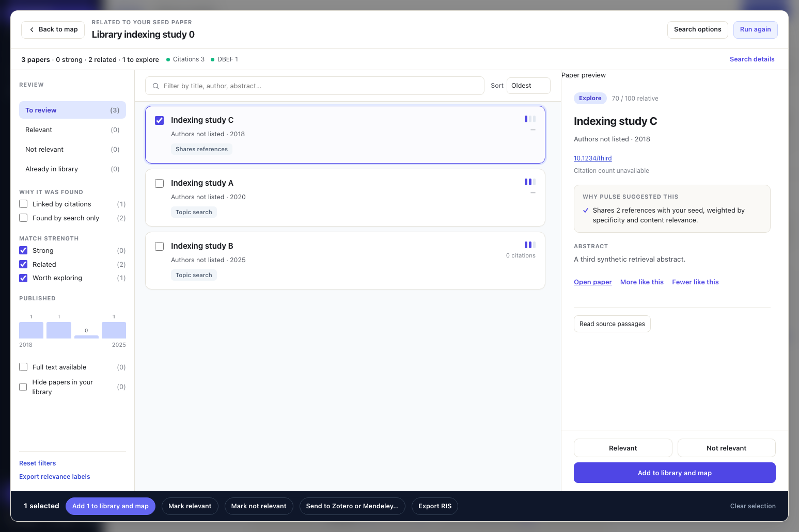Click Mark relevant in bottom bar
Image resolution: width=799 pixels, height=532 pixels.
pos(190,506)
